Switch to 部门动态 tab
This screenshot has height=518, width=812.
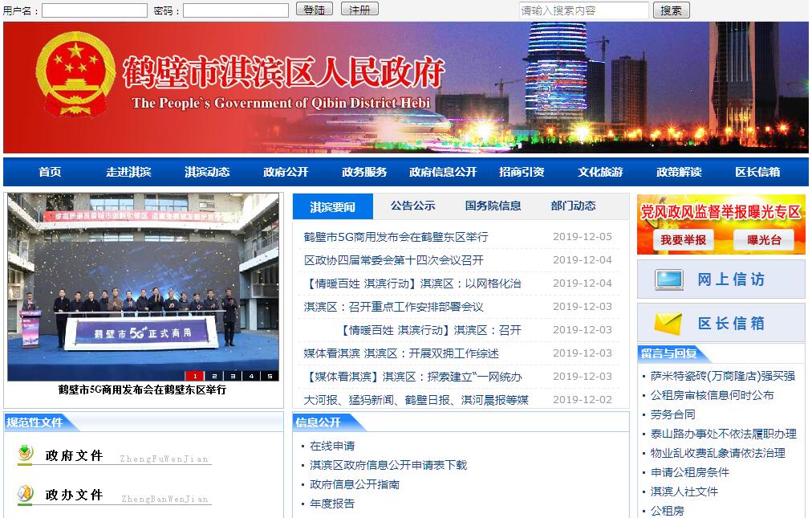[x=573, y=206]
